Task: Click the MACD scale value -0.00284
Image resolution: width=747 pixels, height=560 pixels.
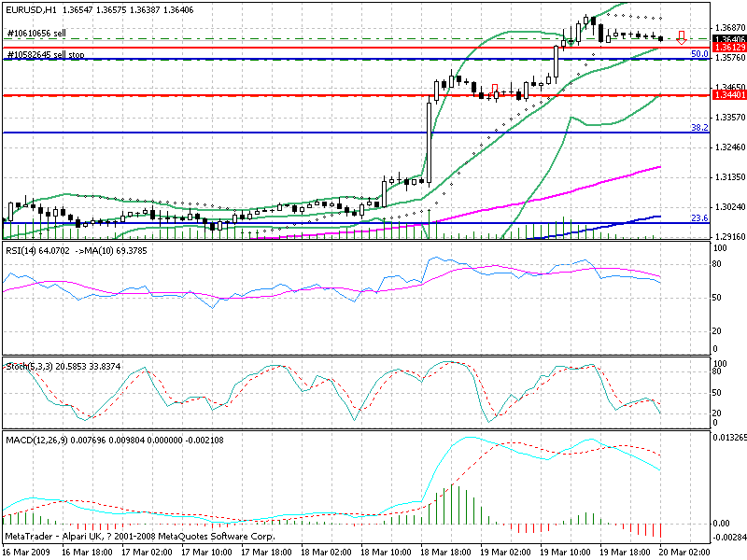Action: coord(729,538)
